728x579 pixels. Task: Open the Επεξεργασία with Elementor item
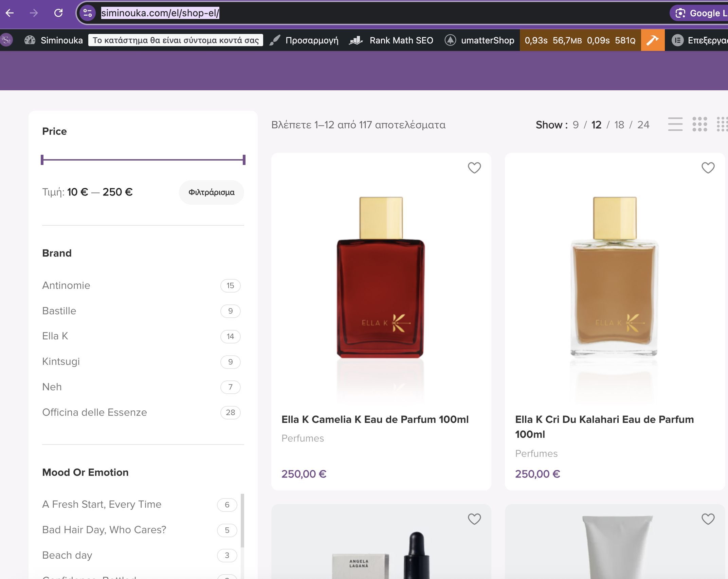tap(699, 40)
